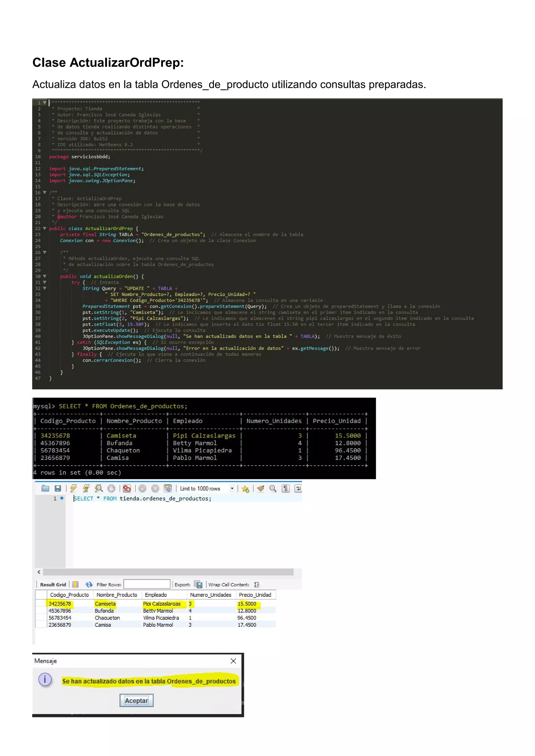Collapse Javadoc fold arrow at line 16
The height and width of the screenshot is (756, 535).
(x=44, y=193)
